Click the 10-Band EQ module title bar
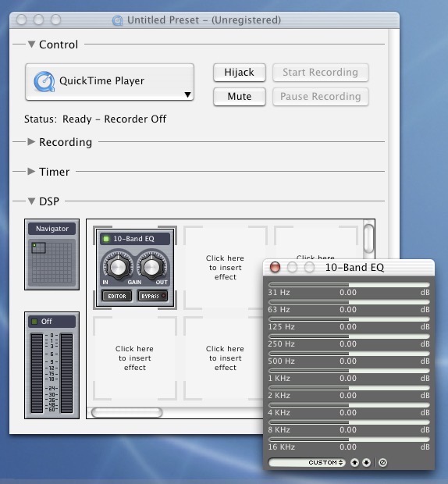This screenshot has height=484, width=448. (x=135, y=239)
